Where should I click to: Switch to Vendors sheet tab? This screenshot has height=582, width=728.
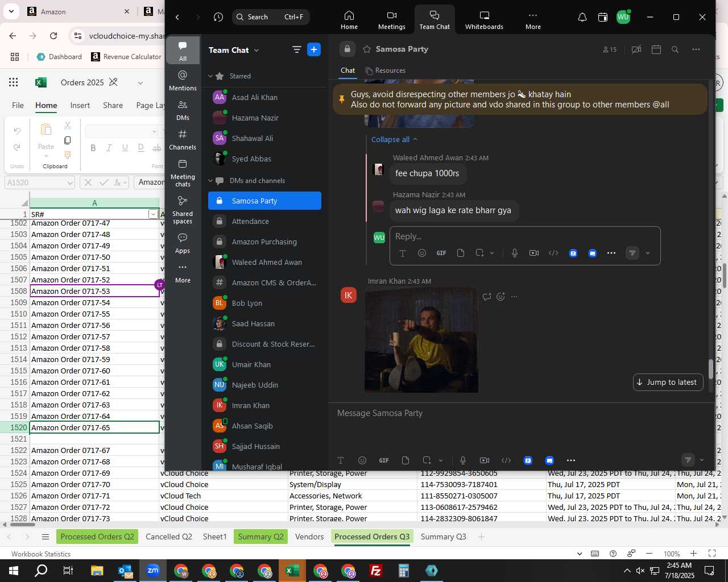click(309, 537)
